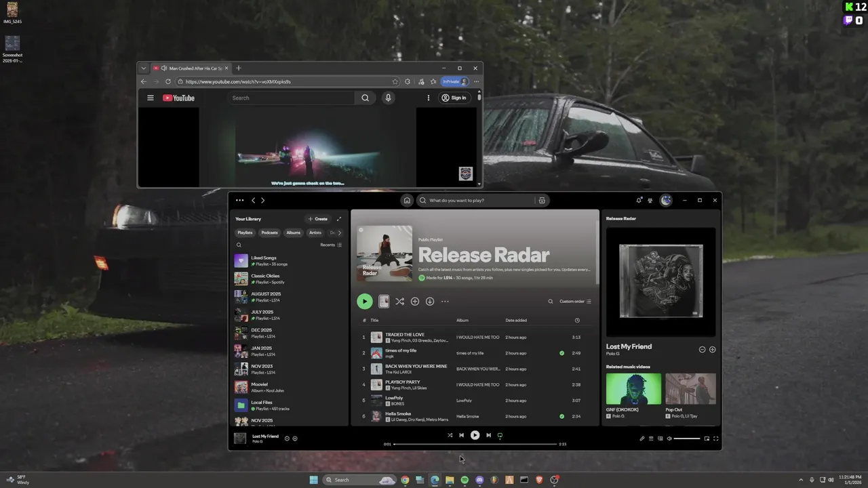
Task: Go to Spotify Home icon
Action: pyautogui.click(x=407, y=201)
